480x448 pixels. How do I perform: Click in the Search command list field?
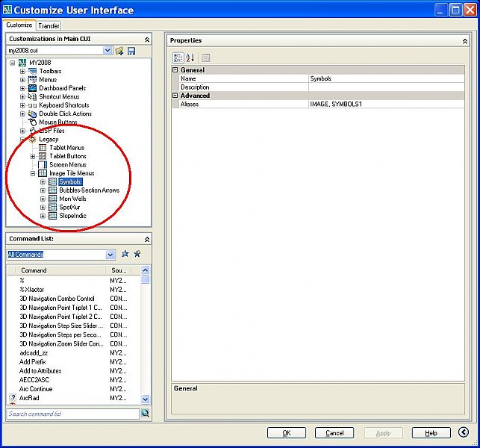click(73, 414)
